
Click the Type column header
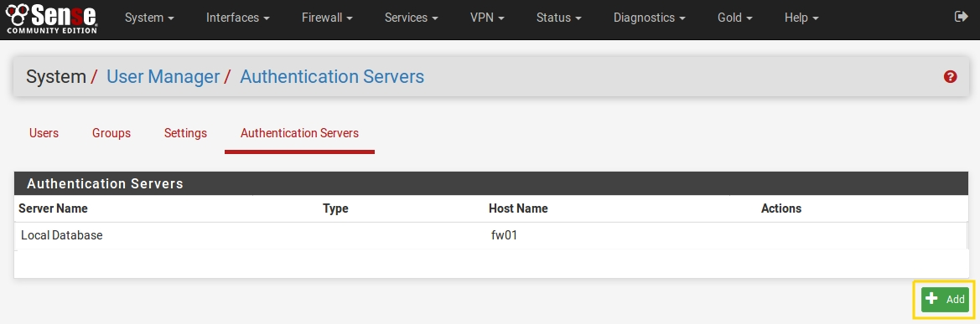pos(335,208)
